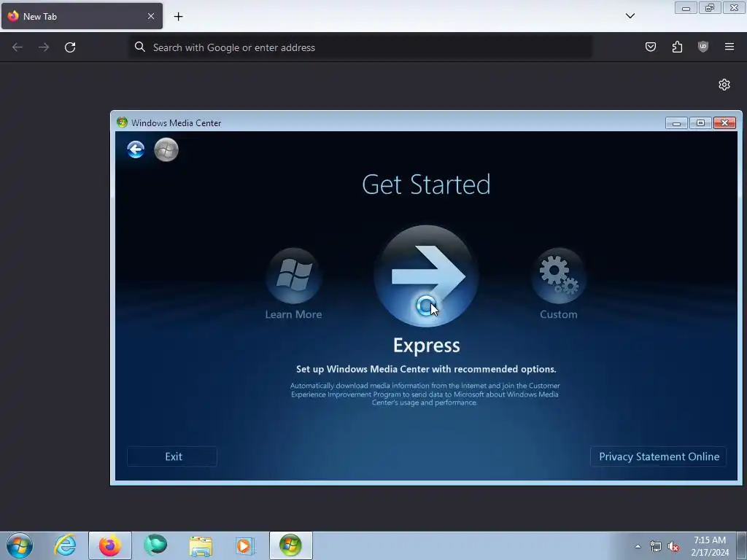Image resolution: width=747 pixels, height=560 pixels.
Task: Click the Exit button in Media Center
Action: [x=172, y=456]
